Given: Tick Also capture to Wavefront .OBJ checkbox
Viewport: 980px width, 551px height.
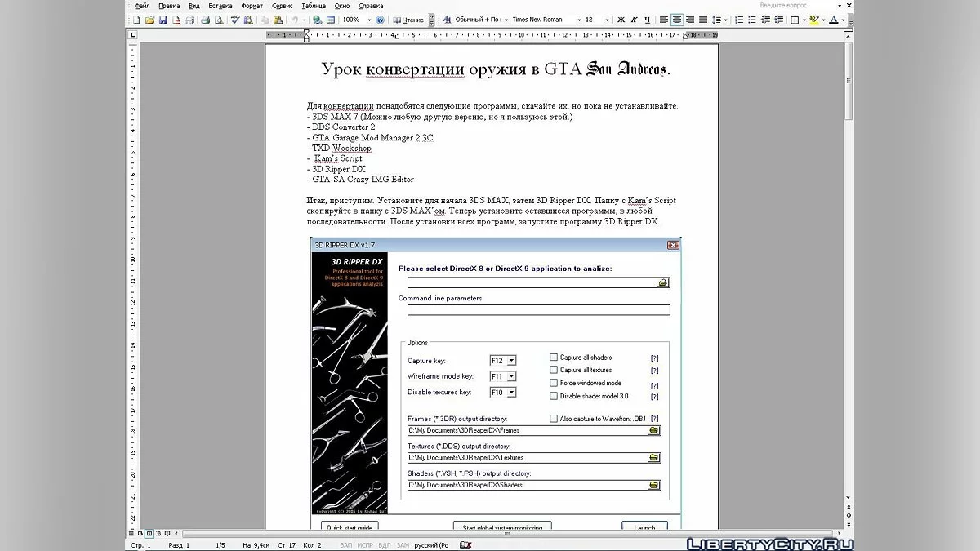Looking at the screenshot, I should 554,419.
